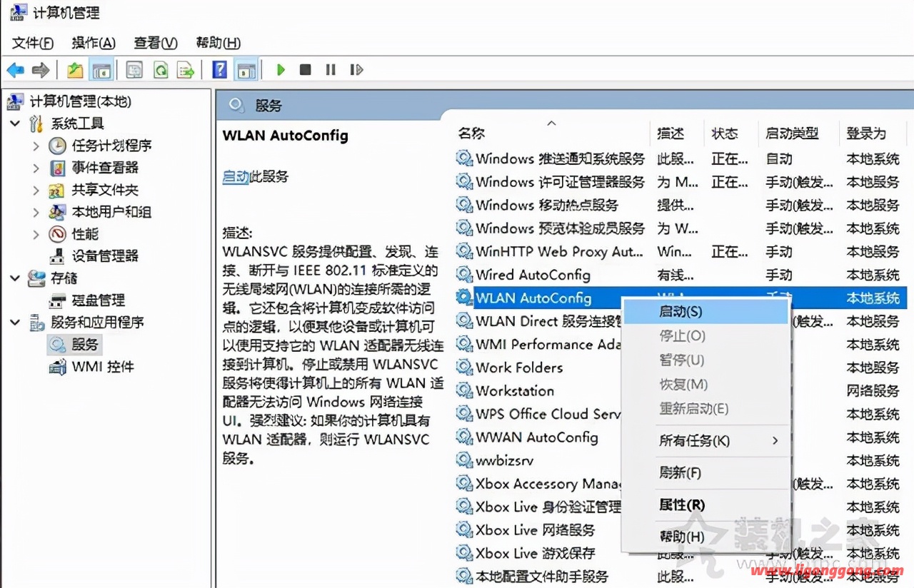Collapse the 存储 tree node
This screenshot has height=588, width=914.
click(15, 278)
